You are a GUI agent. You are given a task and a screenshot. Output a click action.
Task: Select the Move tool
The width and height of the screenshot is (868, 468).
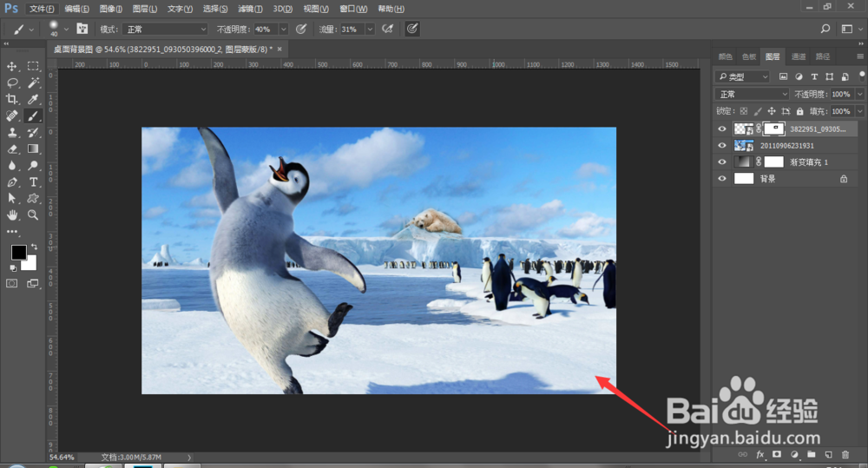click(x=11, y=66)
